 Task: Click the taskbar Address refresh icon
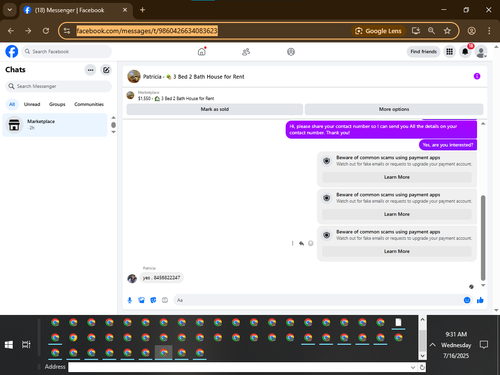[x=422, y=367]
